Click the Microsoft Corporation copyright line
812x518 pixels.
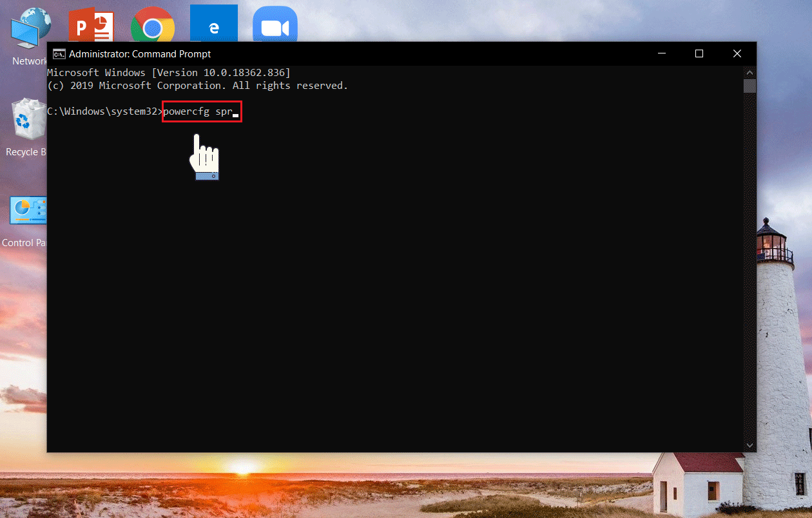[x=197, y=86]
